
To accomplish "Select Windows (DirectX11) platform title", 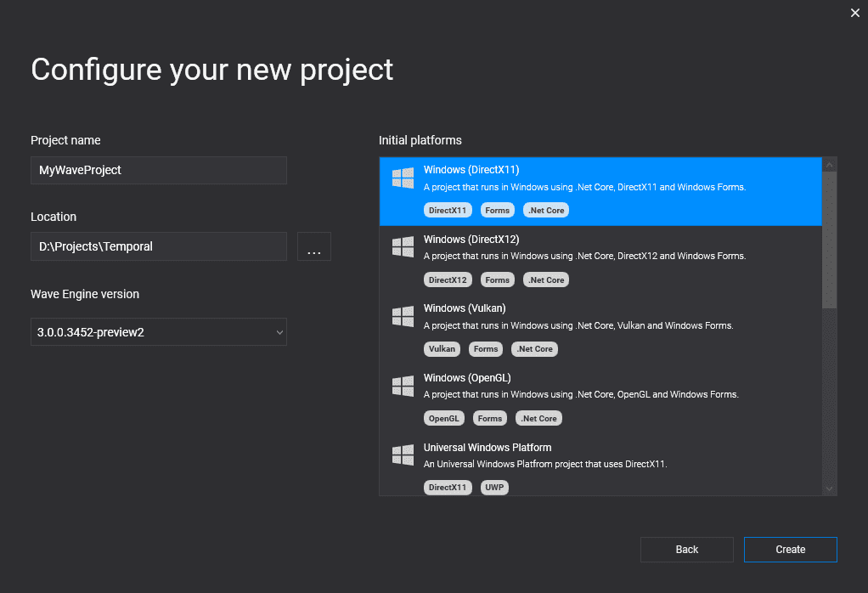I will [x=471, y=170].
